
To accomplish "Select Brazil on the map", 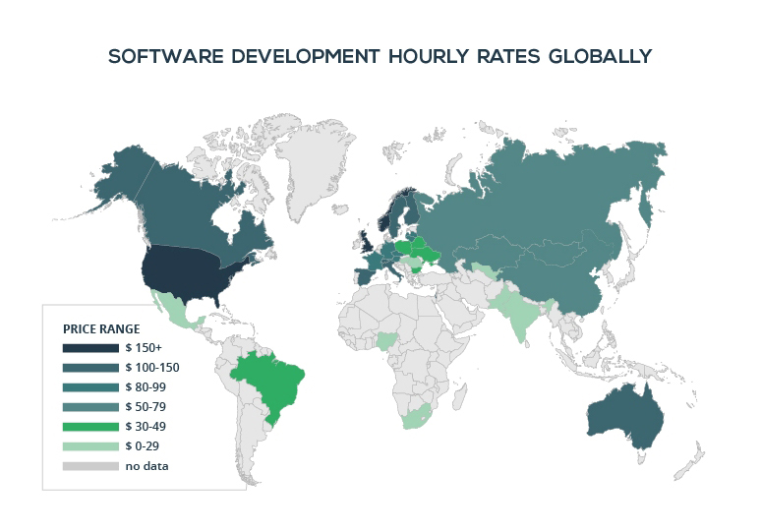I will click(270, 379).
